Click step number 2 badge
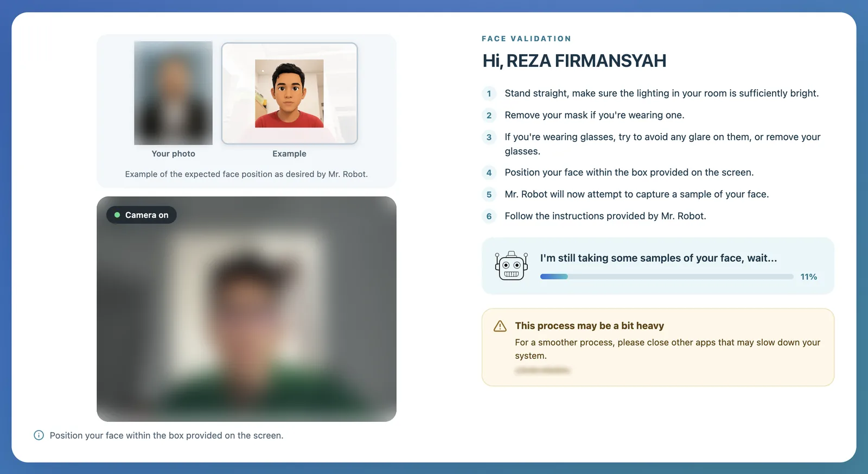 pyautogui.click(x=489, y=115)
